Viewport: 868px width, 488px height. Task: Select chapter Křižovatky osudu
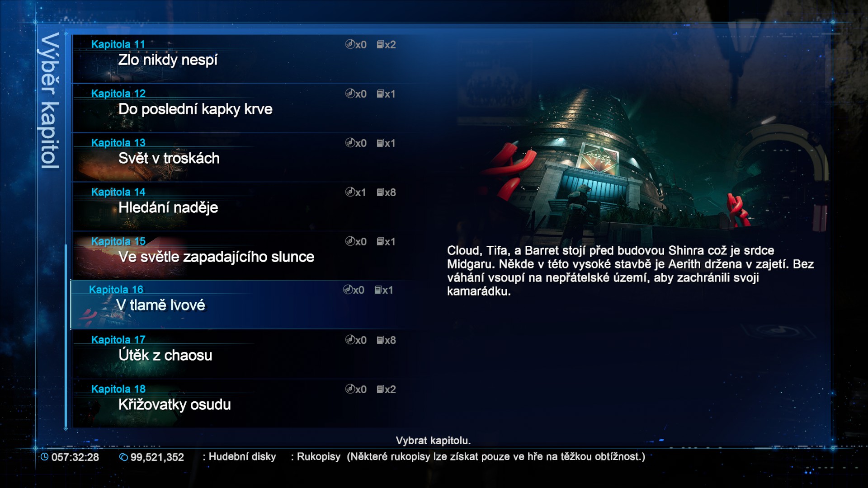click(x=244, y=404)
